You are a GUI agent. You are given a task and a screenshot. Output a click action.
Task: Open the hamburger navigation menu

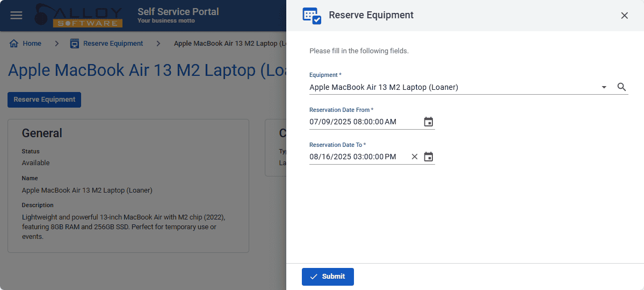pos(17,16)
